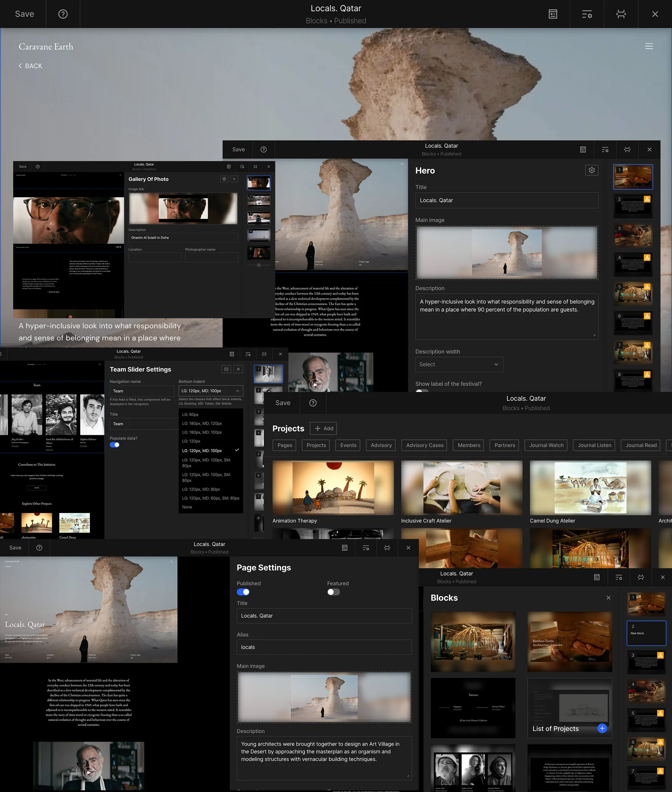Click the Alias field containing locals
This screenshot has width=672, height=792.
[x=324, y=647]
